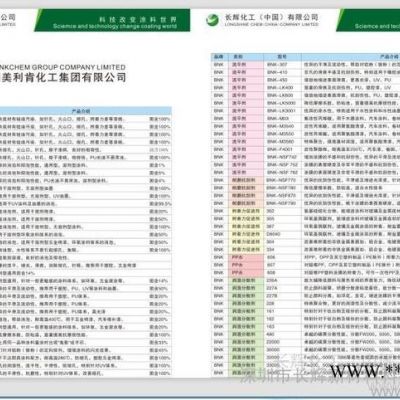The height and width of the screenshot is (400, 400).
Task: Click the 品牌 column header in right table
Action: (219, 57)
